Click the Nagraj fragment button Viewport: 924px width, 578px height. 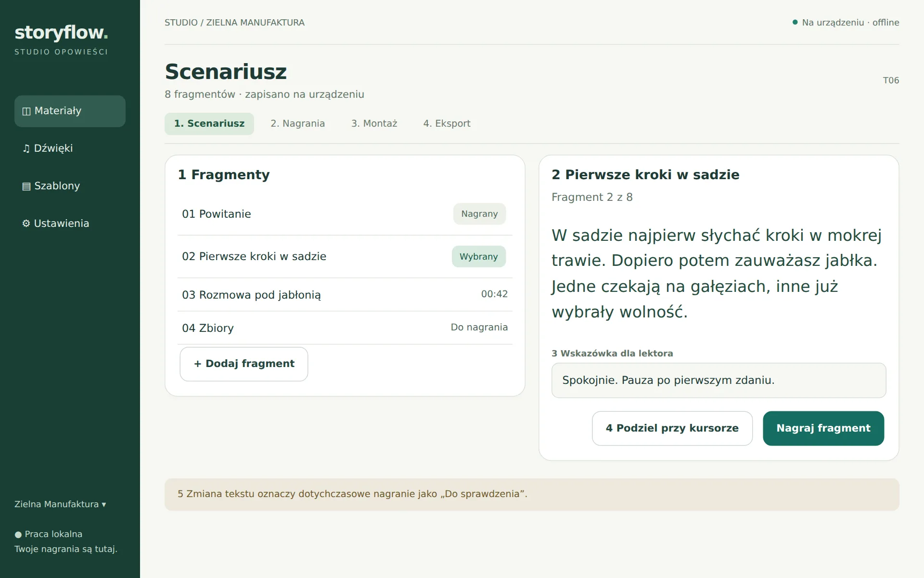(823, 428)
